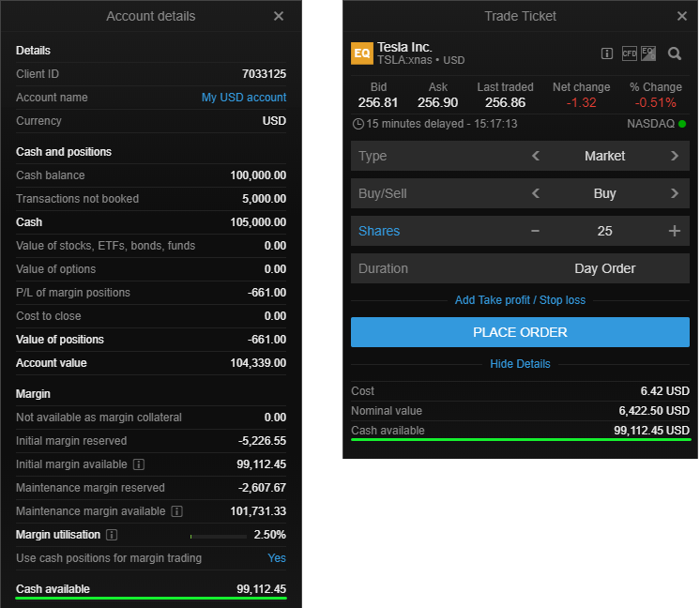Click Trade Ticket Cash available 99,112.45 USD
Image resolution: width=700 pixels, height=608 pixels.
(651, 431)
